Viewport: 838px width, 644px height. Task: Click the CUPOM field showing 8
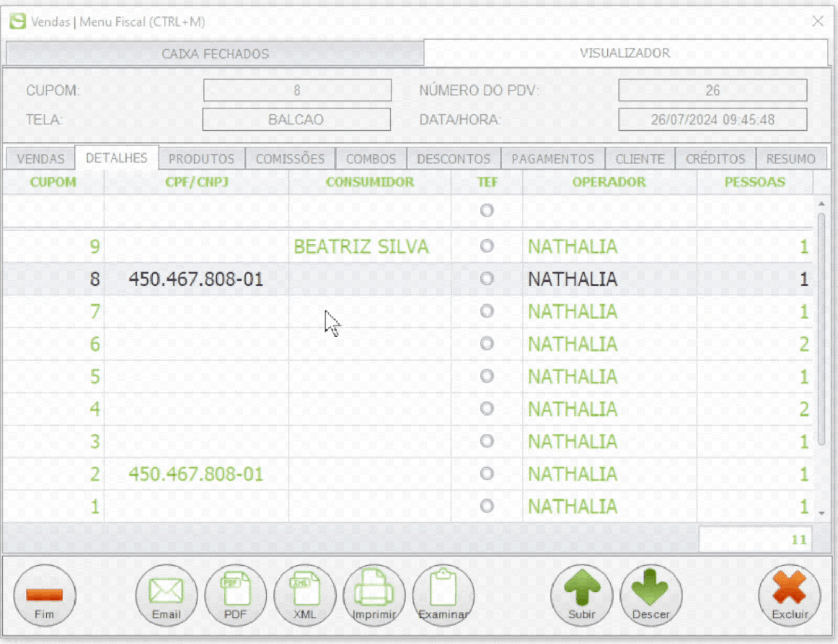(x=297, y=90)
